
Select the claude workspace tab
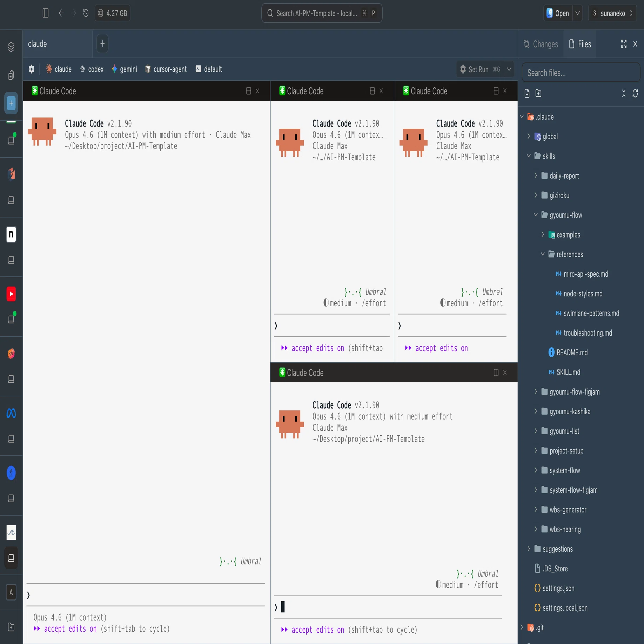point(58,44)
